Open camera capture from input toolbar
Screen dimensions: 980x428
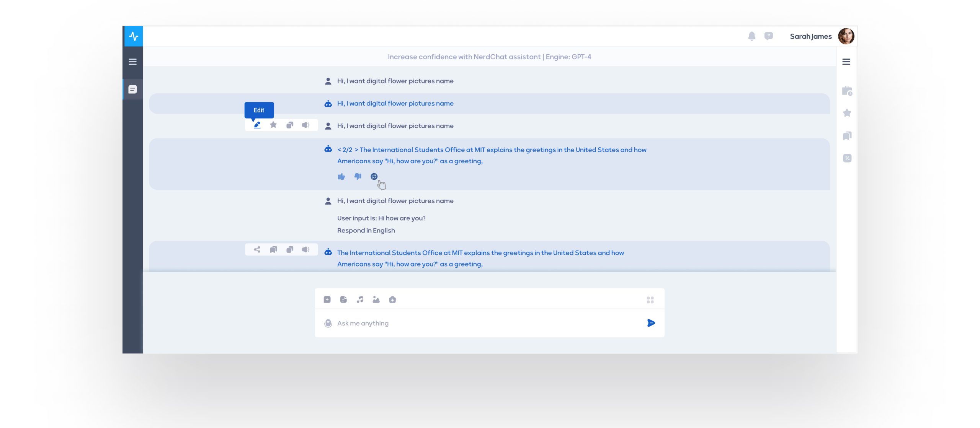[x=392, y=299]
